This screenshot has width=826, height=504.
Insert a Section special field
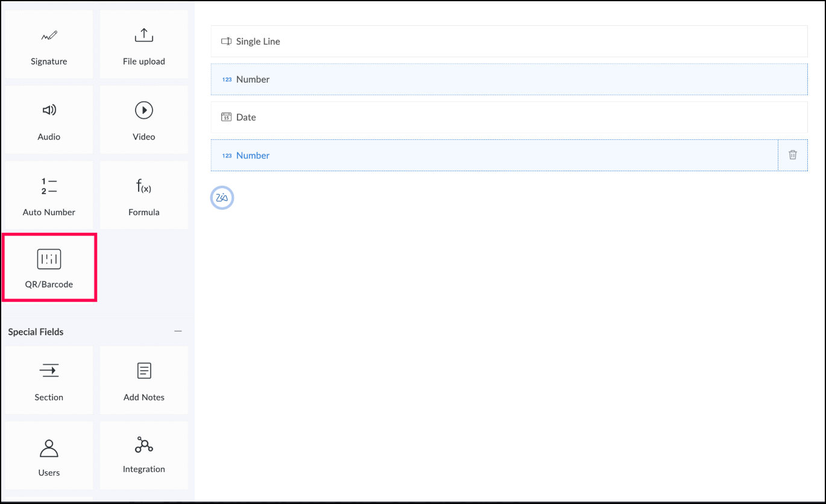(x=48, y=380)
